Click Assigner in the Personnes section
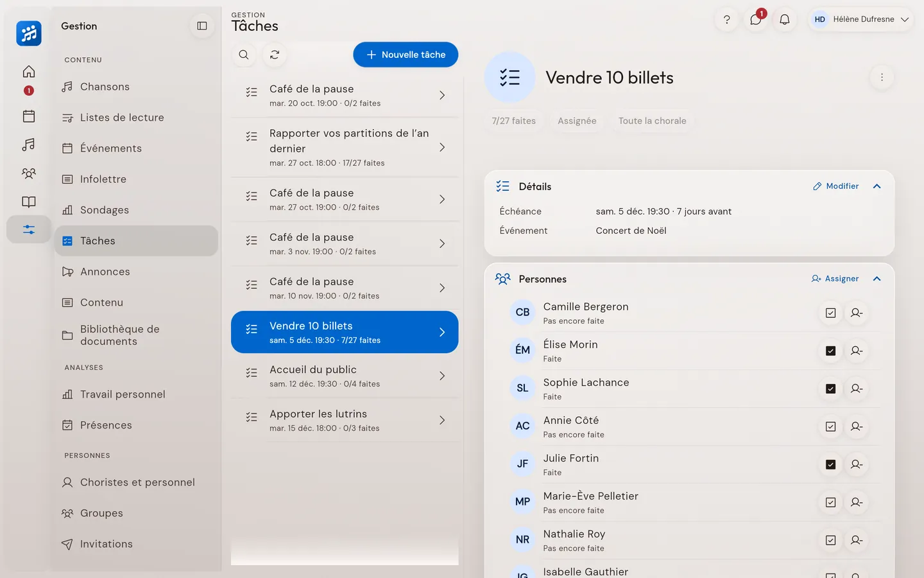The width and height of the screenshot is (924, 578). 835,279
